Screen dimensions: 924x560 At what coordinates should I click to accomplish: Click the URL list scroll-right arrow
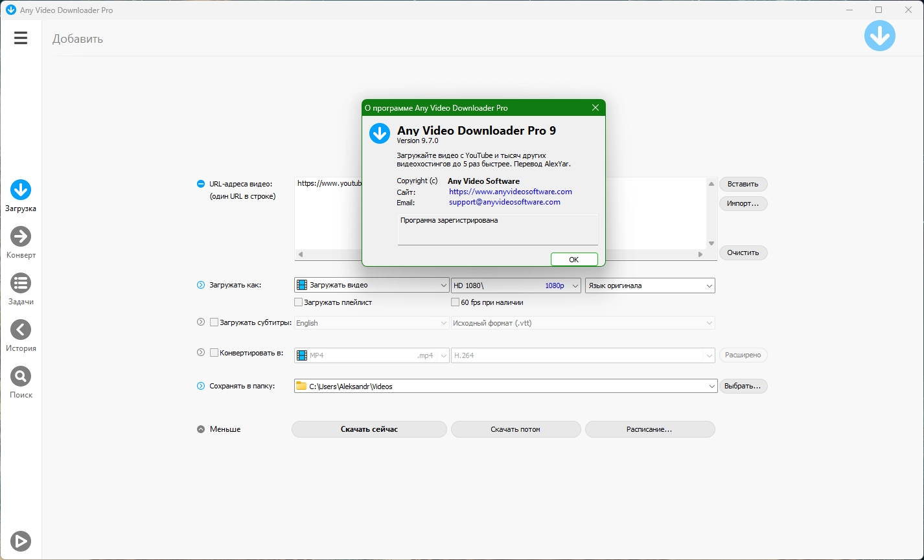[700, 254]
